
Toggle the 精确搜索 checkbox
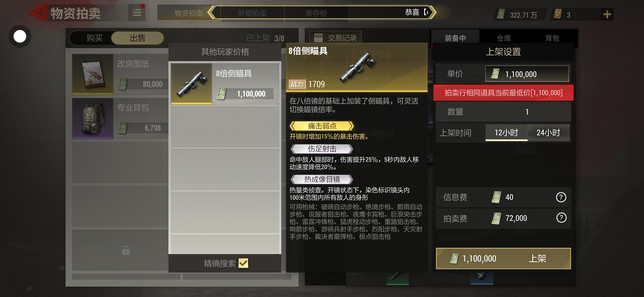pos(243,263)
